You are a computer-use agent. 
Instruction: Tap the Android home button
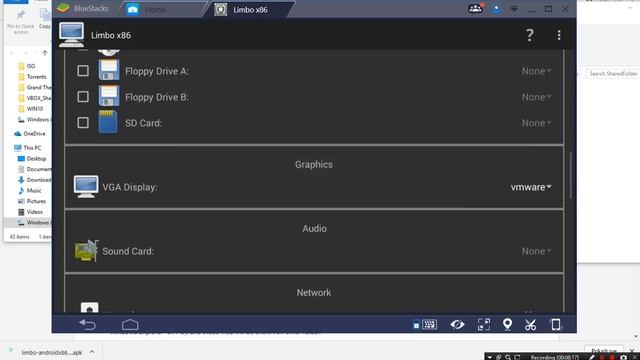click(130, 324)
